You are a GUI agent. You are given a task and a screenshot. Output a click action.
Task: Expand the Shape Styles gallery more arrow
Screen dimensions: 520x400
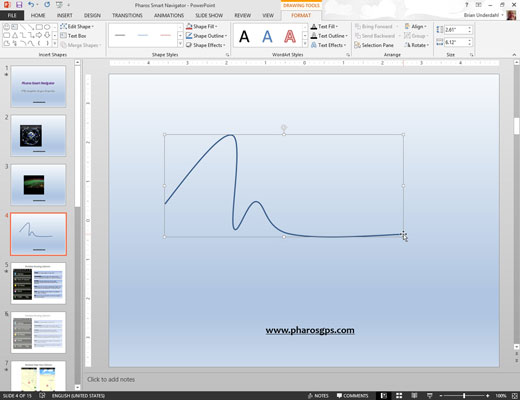pyautogui.click(x=180, y=44)
